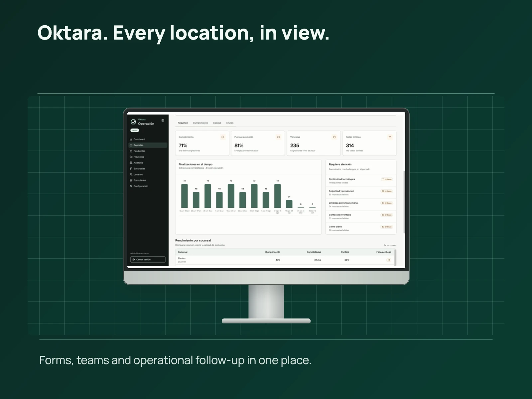Switch to the Cumplimiento tab
This screenshot has height=399, width=532.
coord(200,123)
